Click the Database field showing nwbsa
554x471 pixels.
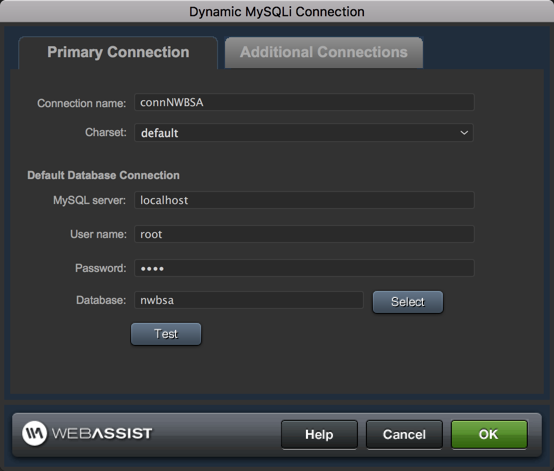tap(249, 300)
